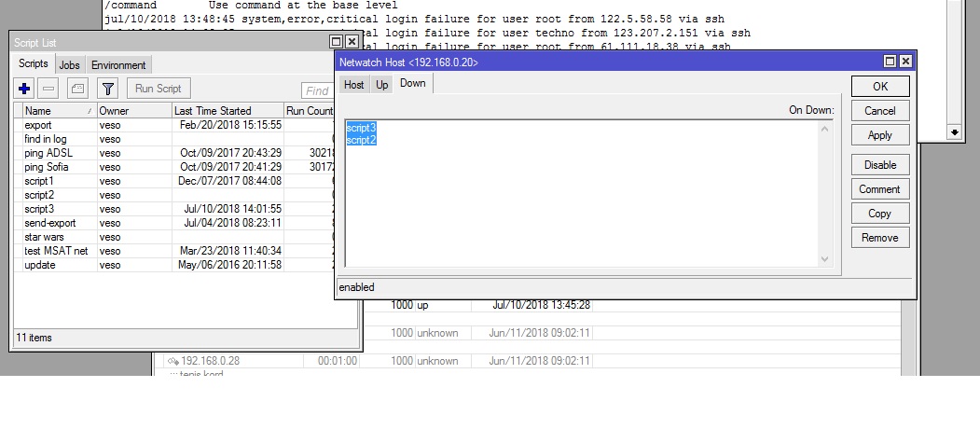Click the minus remove icon in Script List
Viewport: 980px width, 429px height.
point(48,89)
